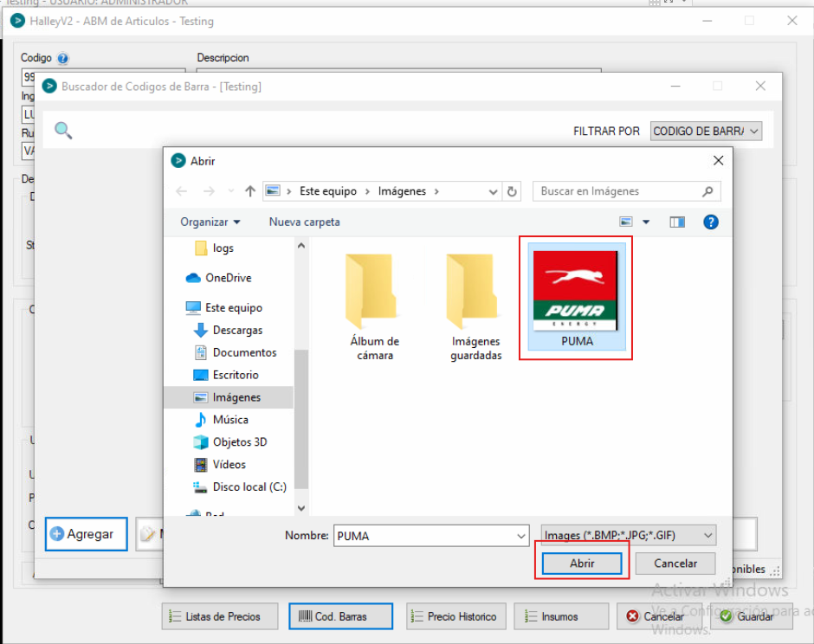
Task: Open the Images file type filter dropdown
Action: pos(628,536)
